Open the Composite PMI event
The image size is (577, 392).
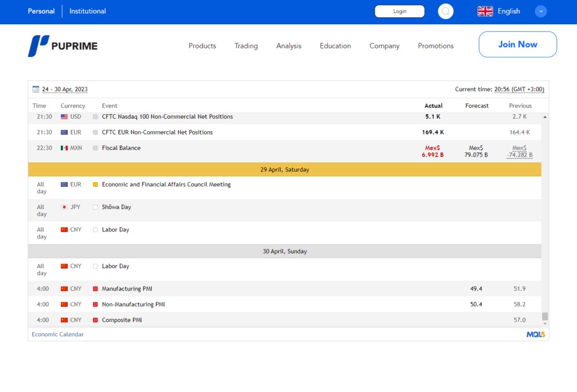tap(122, 320)
